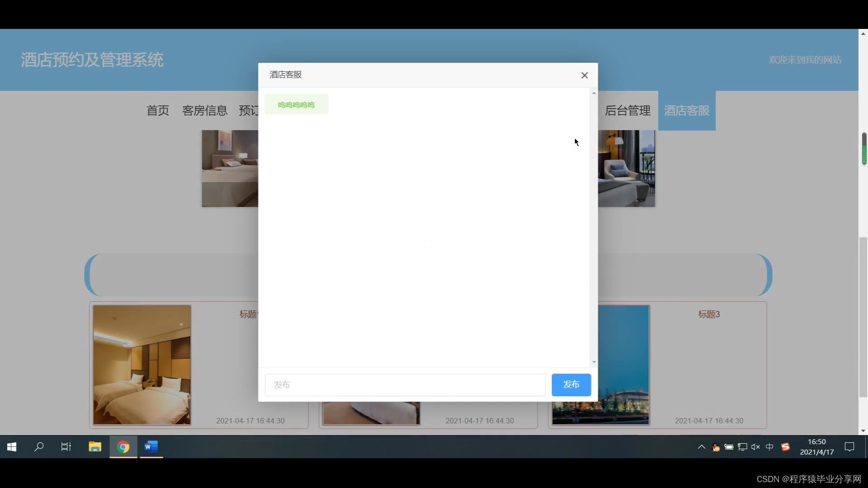
Task: Open the notification center icon
Action: pyautogui.click(x=849, y=447)
